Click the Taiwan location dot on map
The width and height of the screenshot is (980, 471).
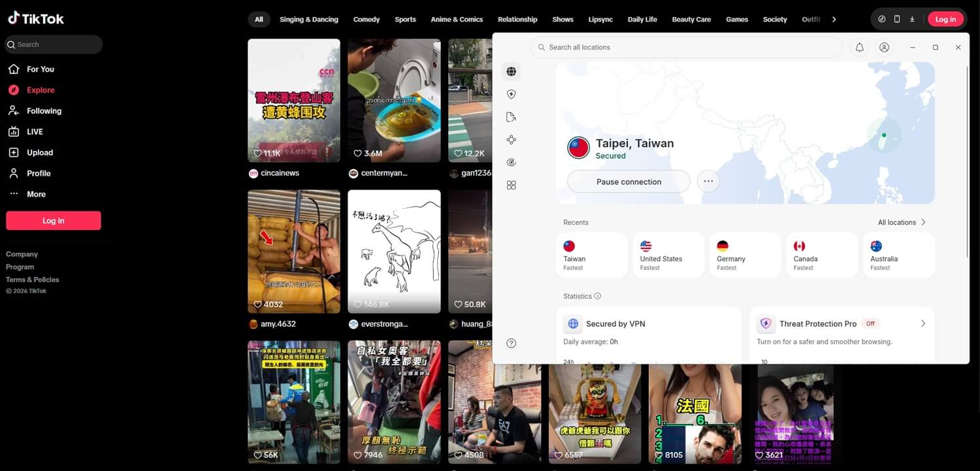[884, 135]
